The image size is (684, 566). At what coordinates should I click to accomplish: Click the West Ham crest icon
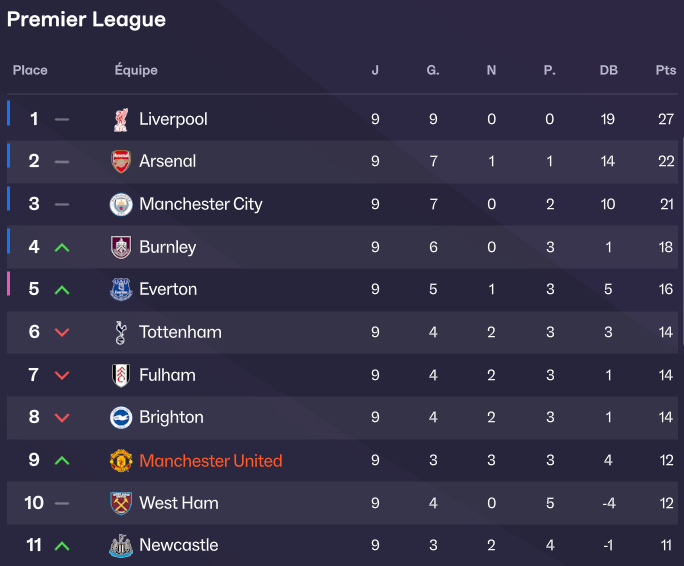[x=121, y=503]
